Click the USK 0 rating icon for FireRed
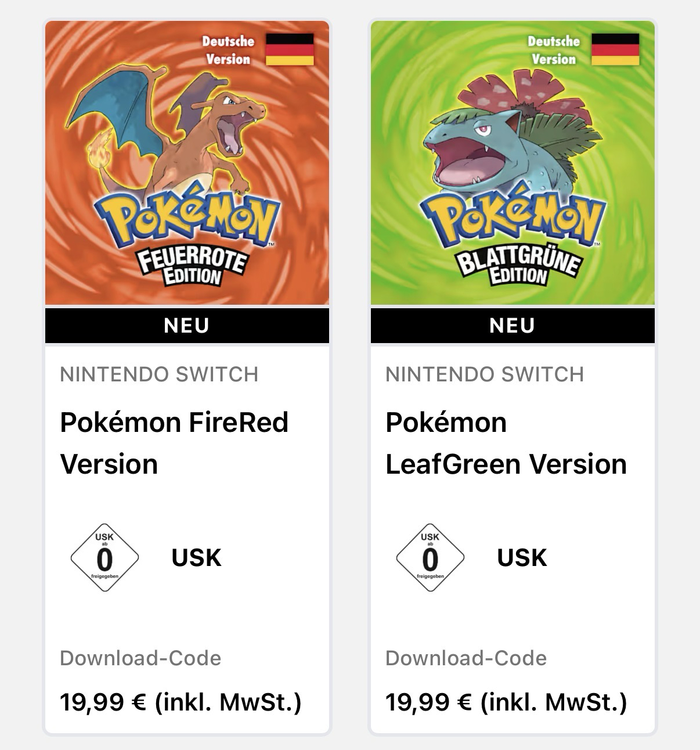Viewport: 700px width, 750px height. coord(104,557)
